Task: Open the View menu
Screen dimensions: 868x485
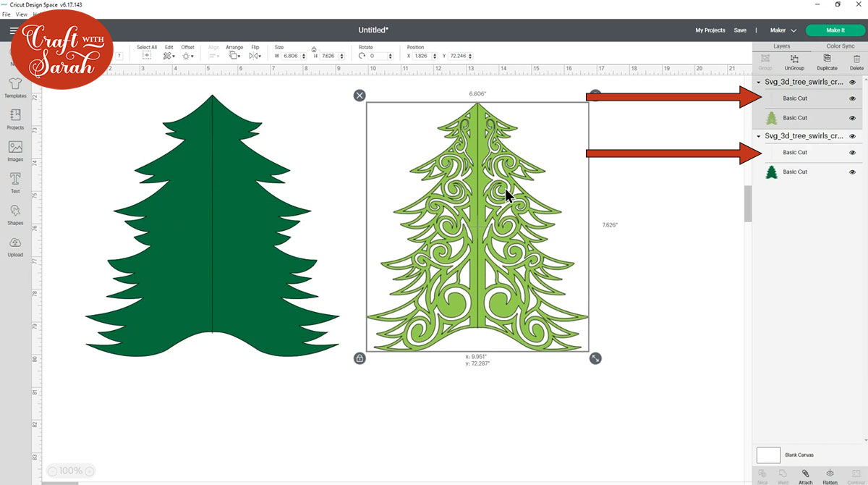Action: tap(22, 14)
